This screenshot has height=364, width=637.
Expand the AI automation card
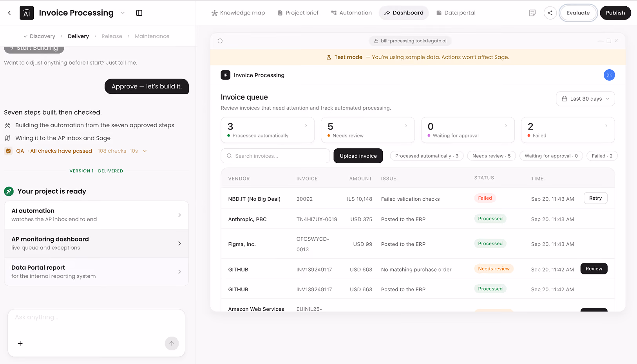(x=96, y=215)
